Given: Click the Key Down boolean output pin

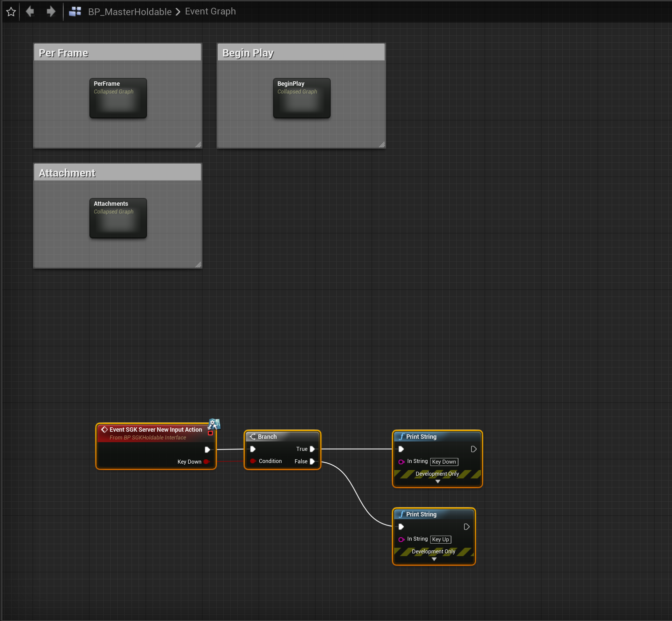Looking at the screenshot, I should tap(206, 462).
